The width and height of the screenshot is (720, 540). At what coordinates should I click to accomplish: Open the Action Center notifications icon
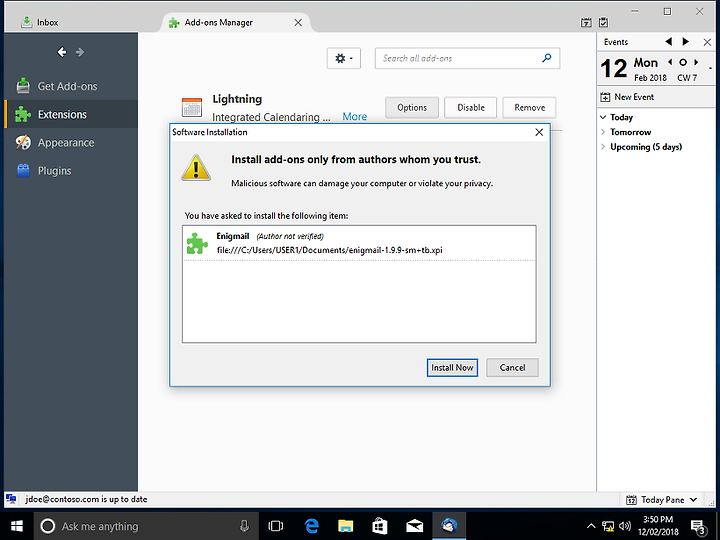point(698,527)
